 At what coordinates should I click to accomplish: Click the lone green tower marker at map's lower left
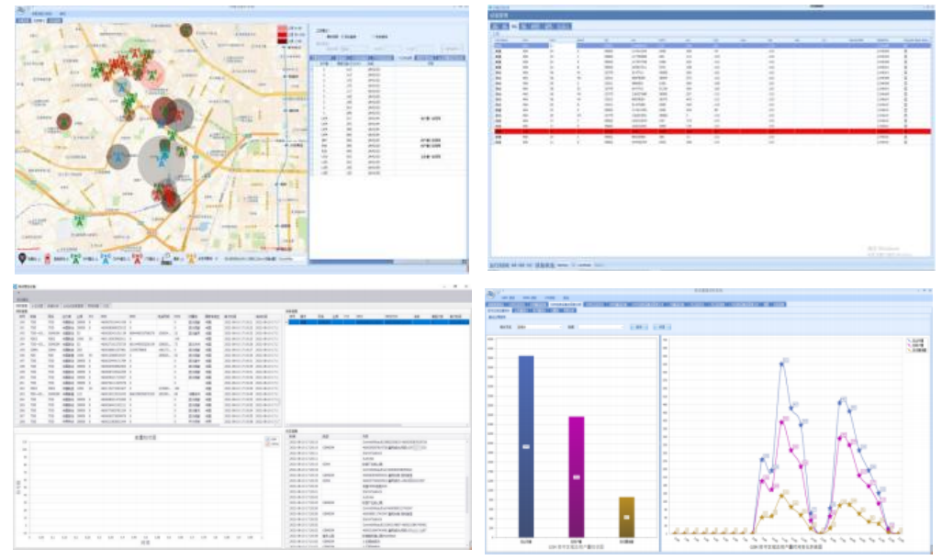coord(80,221)
